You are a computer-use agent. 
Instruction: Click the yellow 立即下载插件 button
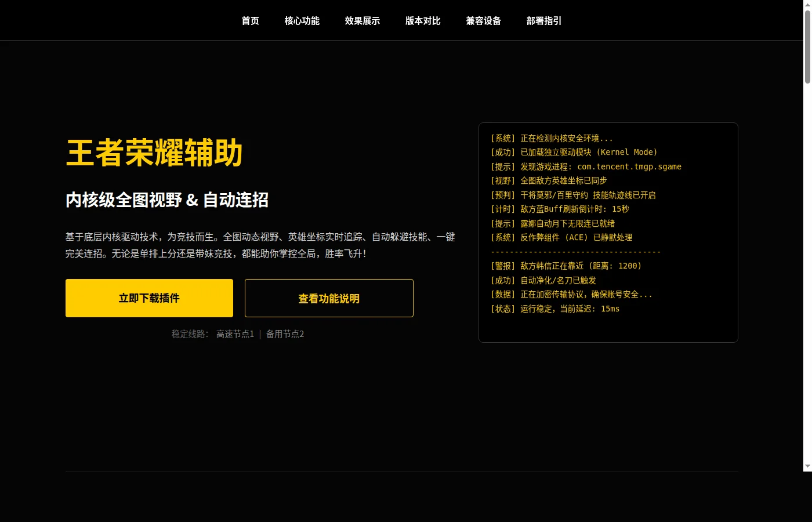coord(149,298)
